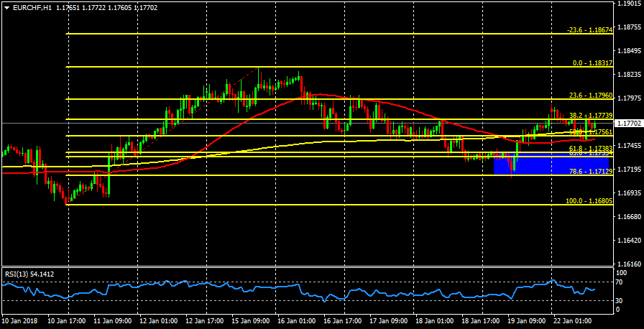Click the current price tag 1.17702
Image resolution: width=644 pixels, height=329 pixels.
pyautogui.click(x=630, y=124)
